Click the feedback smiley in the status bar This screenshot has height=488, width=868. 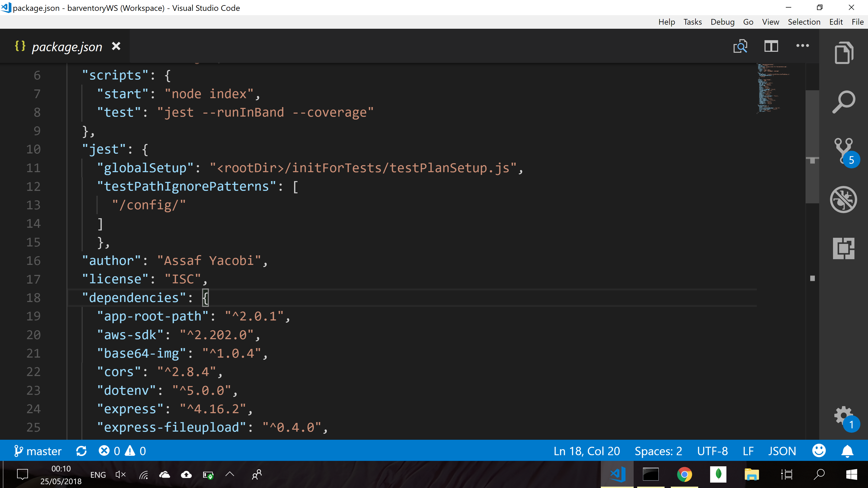819,451
